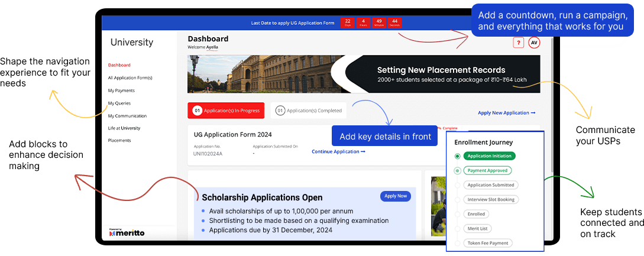Select My Communication in sidebar
Viewport: 644px width, 256px height.
click(127, 116)
